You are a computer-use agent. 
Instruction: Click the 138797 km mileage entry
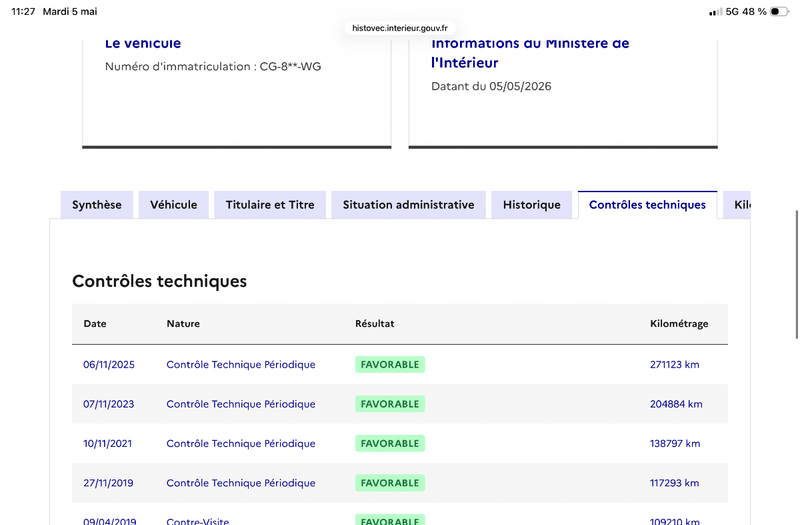click(674, 443)
